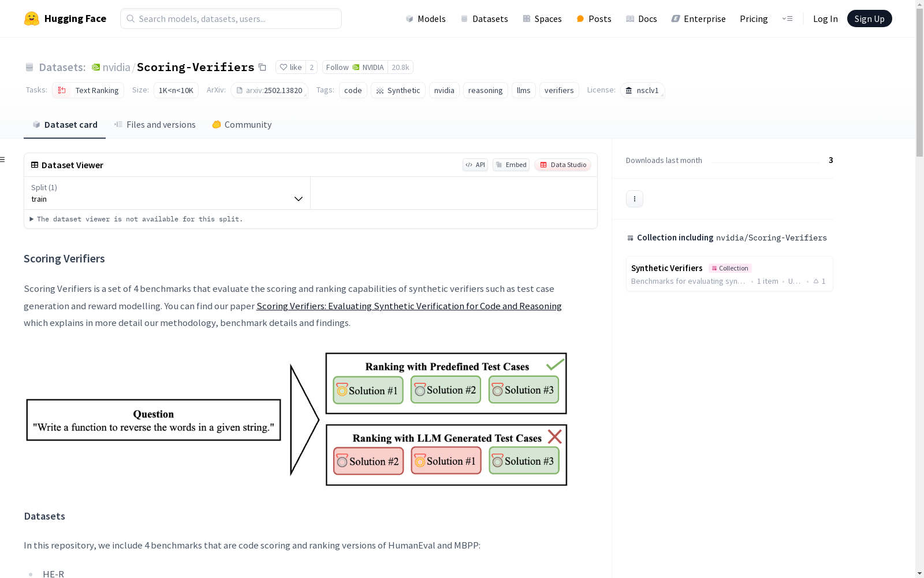The height and width of the screenshot is (578, 924).
Task: Click the Hugging Face logo icon
Action: pos(32,18)
